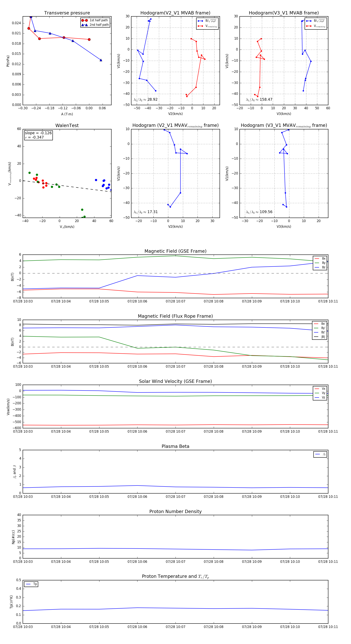Click '07/28 10:09' tick under Proton Number Density plot
The height and width of the screenshot is (644, 351).
(252, 562)
